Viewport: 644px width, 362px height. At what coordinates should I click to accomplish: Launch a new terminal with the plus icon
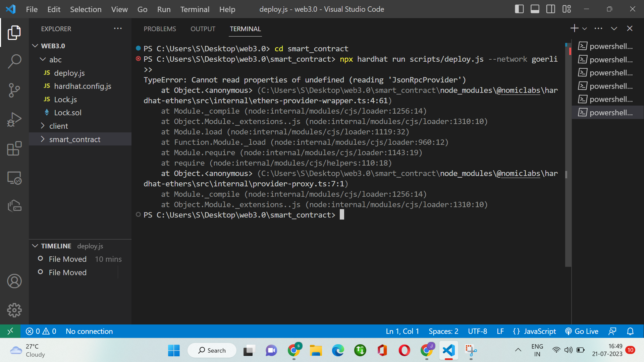[574, 28]
